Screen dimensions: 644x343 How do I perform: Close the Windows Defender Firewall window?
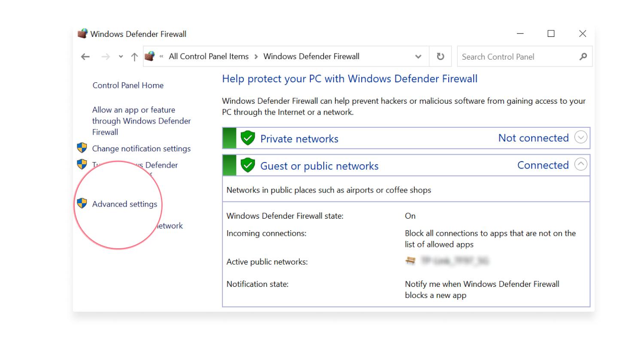pos(583,33)
